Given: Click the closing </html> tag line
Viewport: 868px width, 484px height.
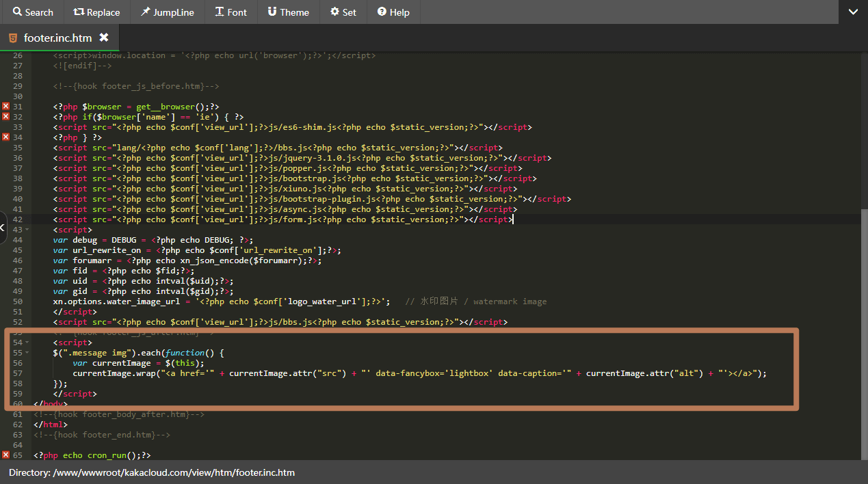Looking at the screenshot, I should point(51,425).
